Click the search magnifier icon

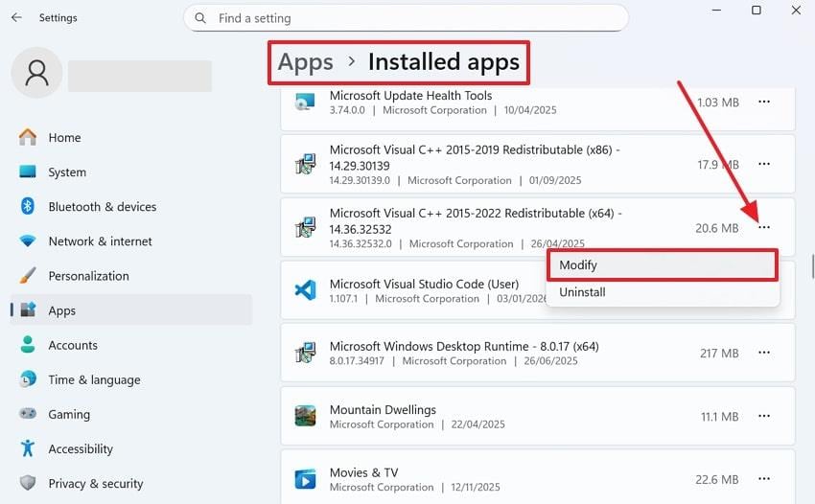(200, 17)
